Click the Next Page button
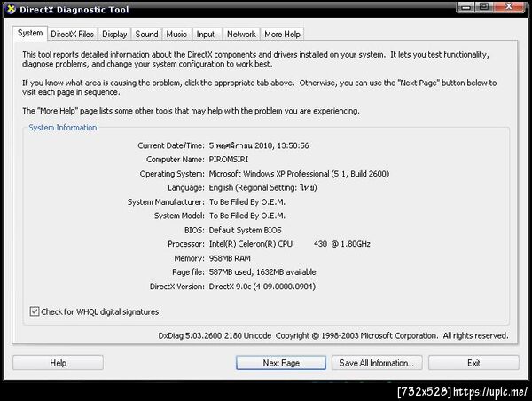This screenshot has width=532, height=401. click(281, 363)
